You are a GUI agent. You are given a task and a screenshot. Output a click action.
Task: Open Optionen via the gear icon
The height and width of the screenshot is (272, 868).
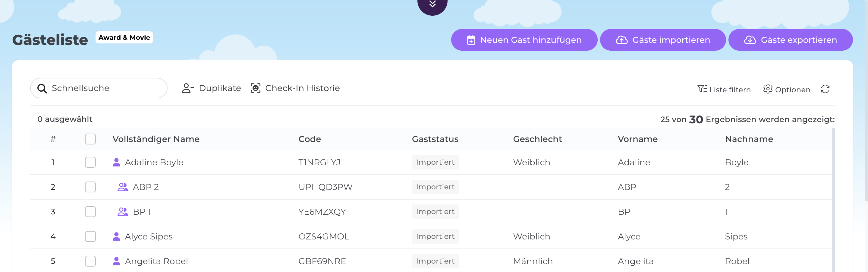(x=769, y=89)
